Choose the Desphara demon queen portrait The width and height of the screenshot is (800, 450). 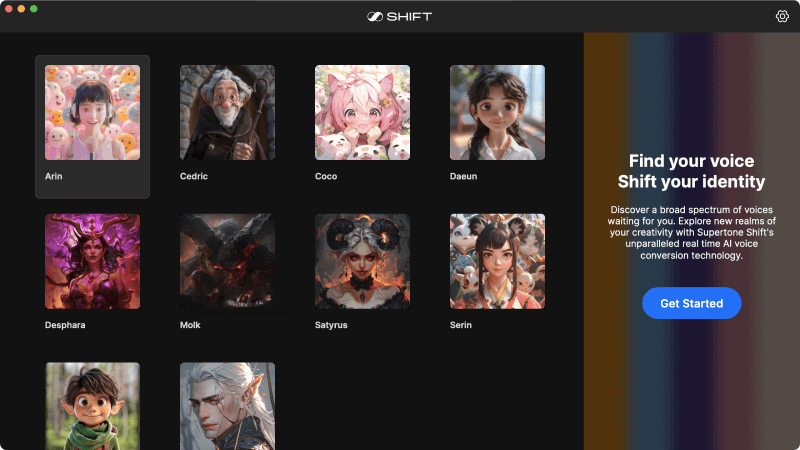(92, 261)
